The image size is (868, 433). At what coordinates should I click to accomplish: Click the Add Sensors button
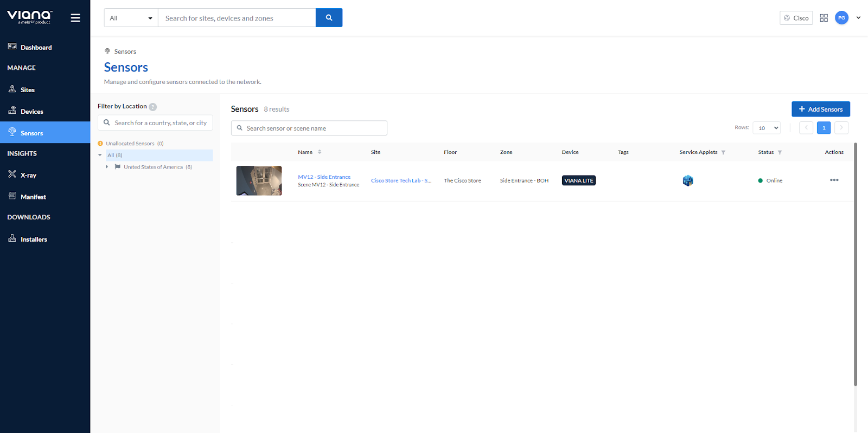(820, 109)
